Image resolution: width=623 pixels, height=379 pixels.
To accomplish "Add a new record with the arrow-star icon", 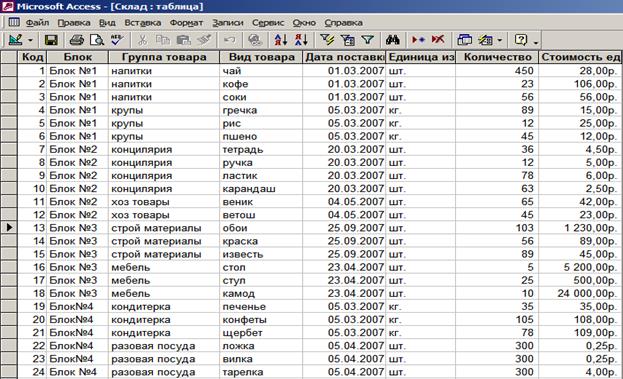I will click(x=418, y=40).
